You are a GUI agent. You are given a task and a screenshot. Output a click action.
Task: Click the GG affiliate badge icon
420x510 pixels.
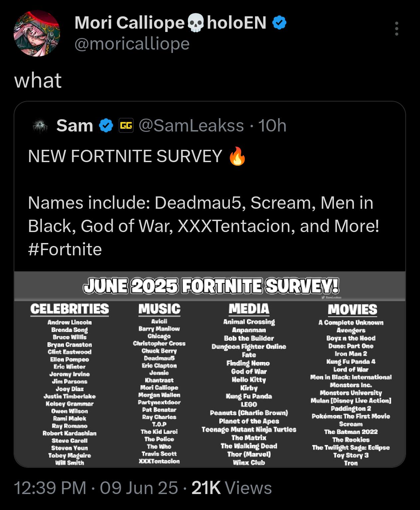[126, 126]
